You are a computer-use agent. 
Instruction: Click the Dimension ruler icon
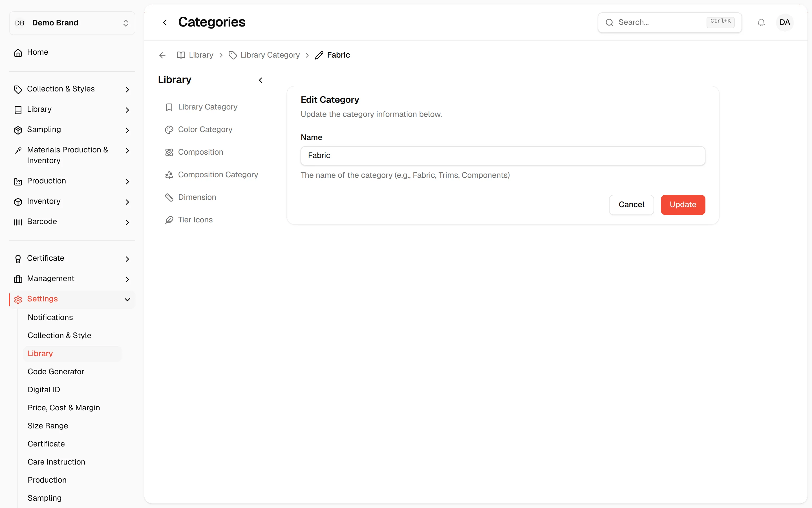(x=169, y=197)
